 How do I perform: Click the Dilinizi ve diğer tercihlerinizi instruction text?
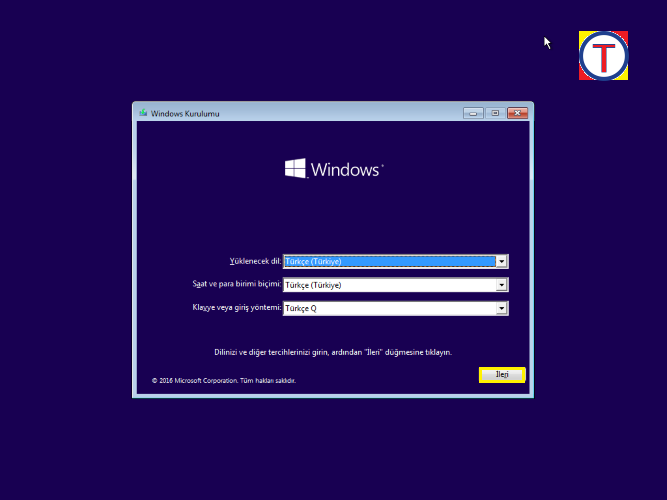pyautogui.click(x=333, y=352)
